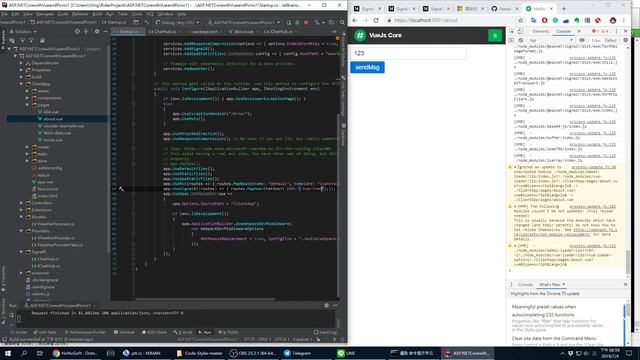Open the DevTools Elements tab
This screenshot has height=360, width=640.
[540, 31]
